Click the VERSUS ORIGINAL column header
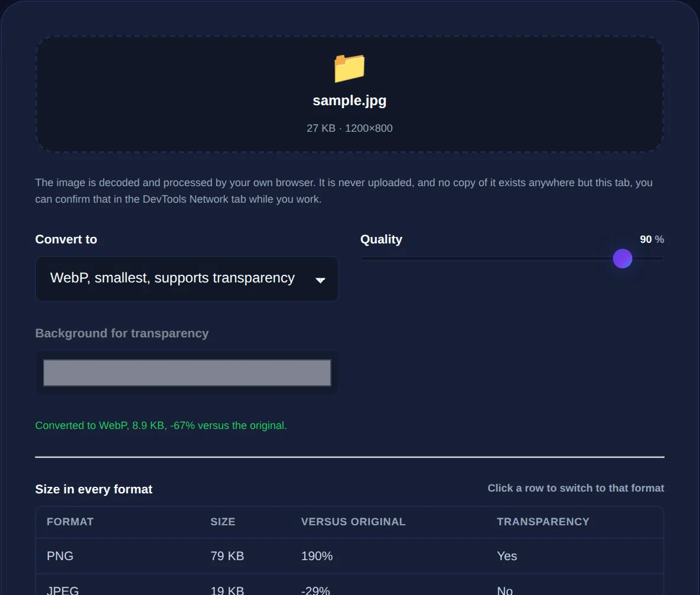 click(353, 522)
